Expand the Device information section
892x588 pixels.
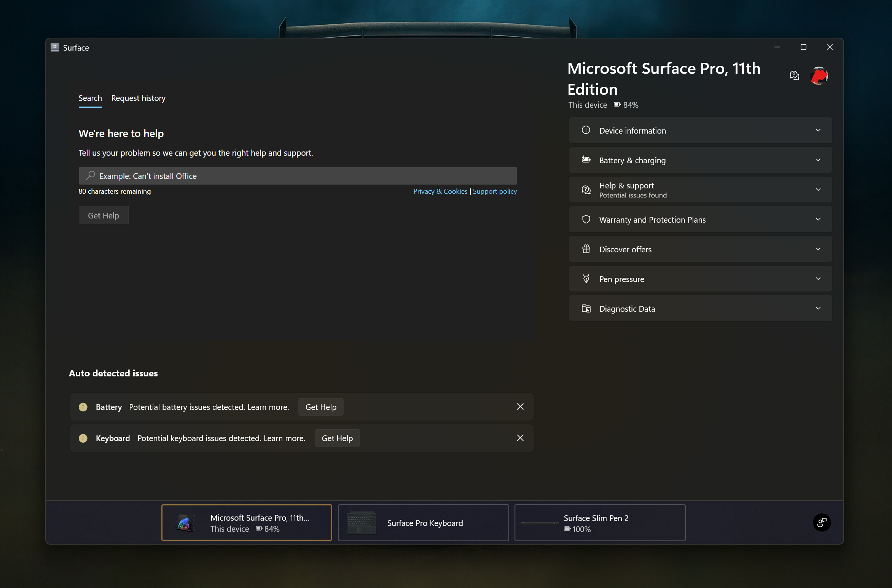818,130
